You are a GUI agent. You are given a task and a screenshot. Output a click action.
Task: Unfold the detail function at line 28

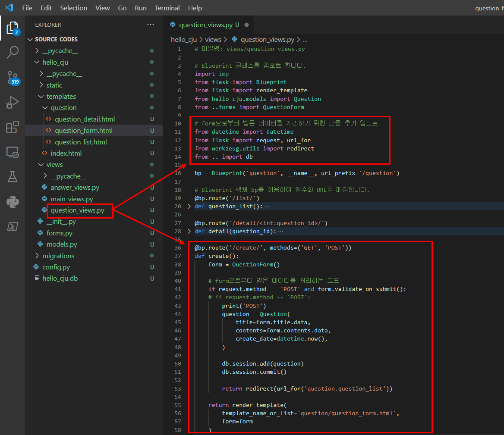click(189, 231)
